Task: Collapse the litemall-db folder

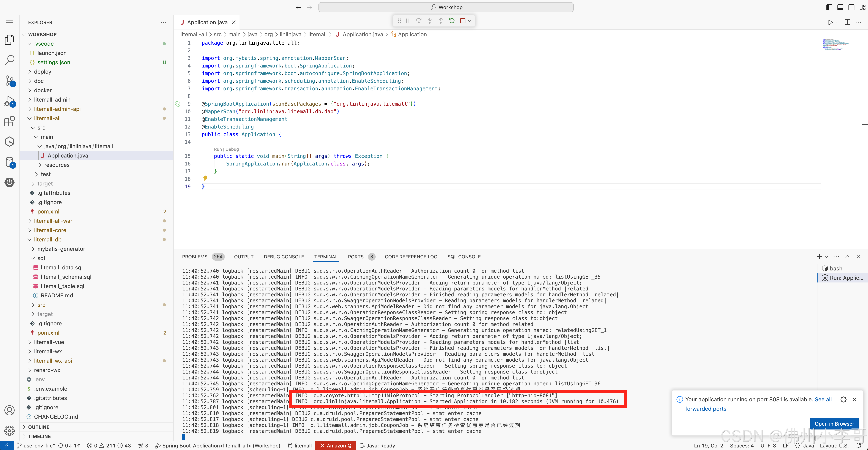Action: click(x=48, y=239)
